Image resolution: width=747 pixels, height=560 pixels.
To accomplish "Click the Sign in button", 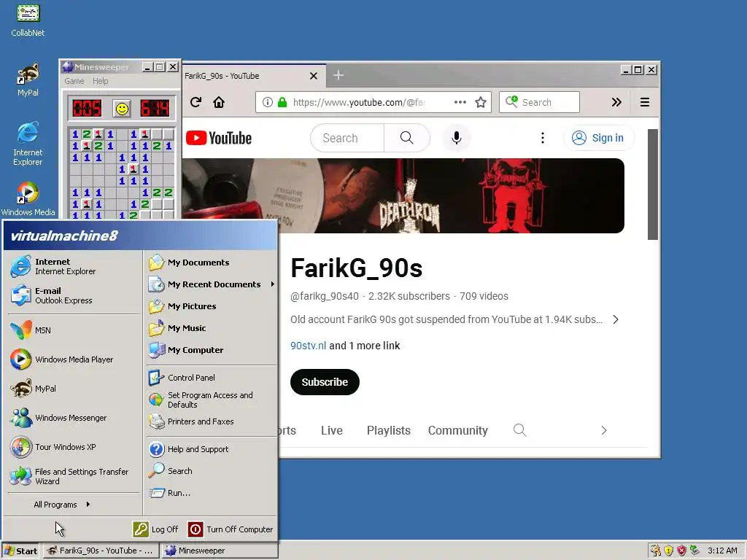I will click(x=598, y=138).
